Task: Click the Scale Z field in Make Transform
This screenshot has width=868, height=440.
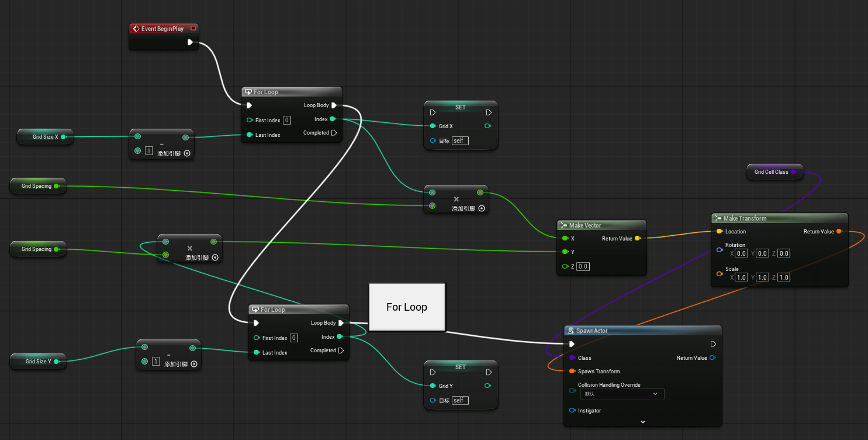Action: [x=784, y=277]
